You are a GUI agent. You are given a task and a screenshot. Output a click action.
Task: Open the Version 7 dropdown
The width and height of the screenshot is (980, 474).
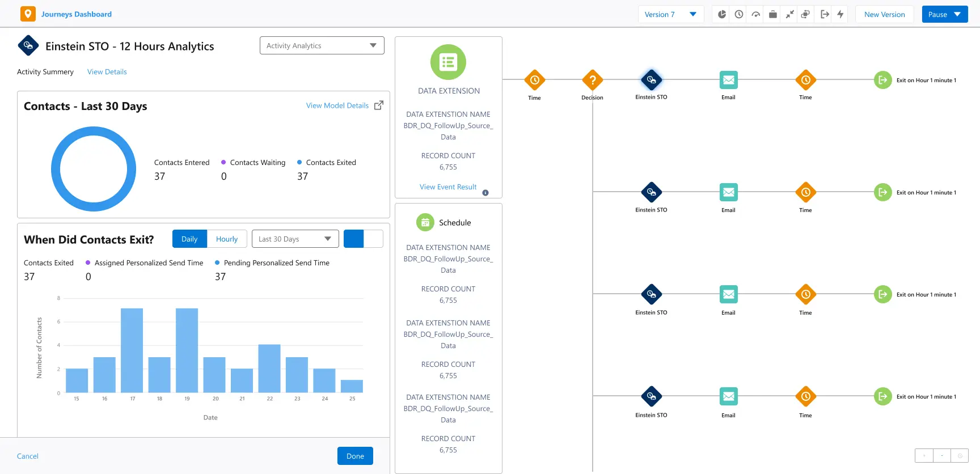671,14
